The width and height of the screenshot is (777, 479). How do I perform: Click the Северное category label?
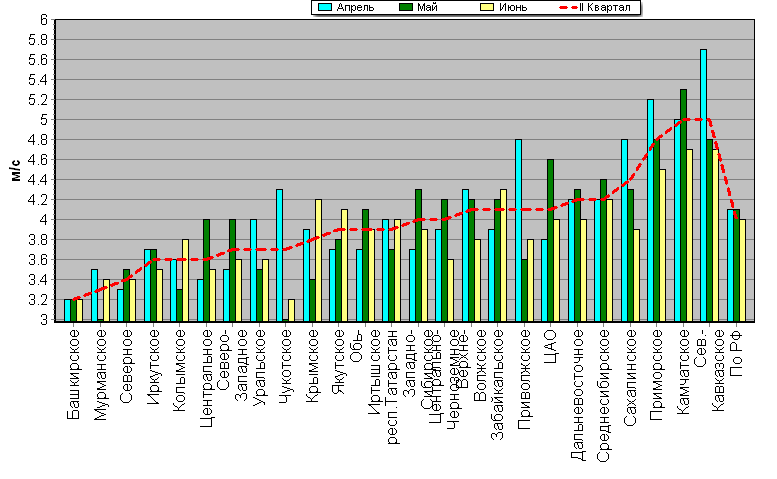[x=126, y=366]
